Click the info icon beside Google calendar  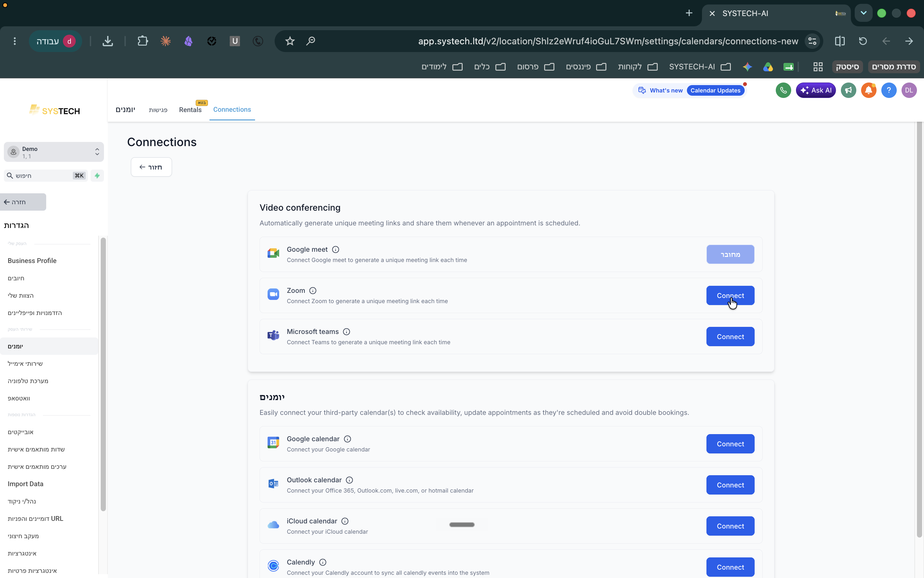pyautogui.click(x=347, y=439)
